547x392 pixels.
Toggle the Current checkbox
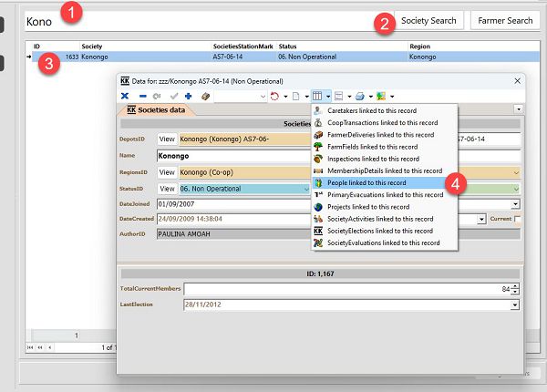click(x=517, y=219)
